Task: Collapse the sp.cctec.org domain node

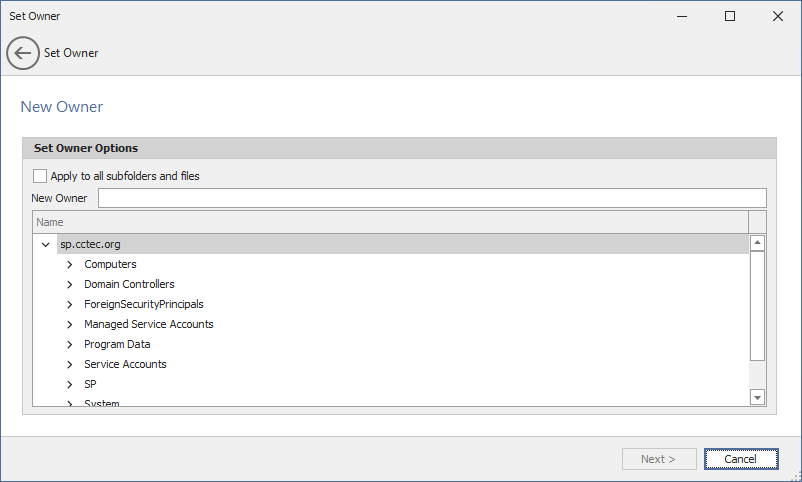Action: pos(45,244)
